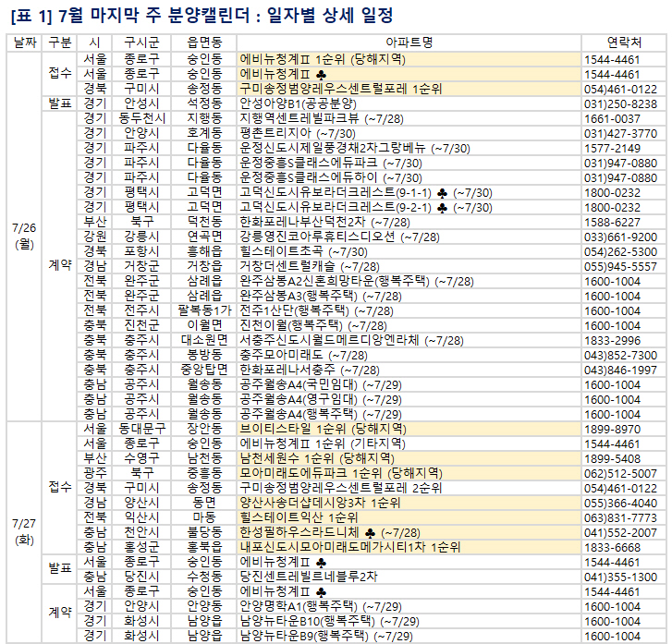
Task: Click 안성아양B1(공공분양) apartment name
Action: coord(298,103)
